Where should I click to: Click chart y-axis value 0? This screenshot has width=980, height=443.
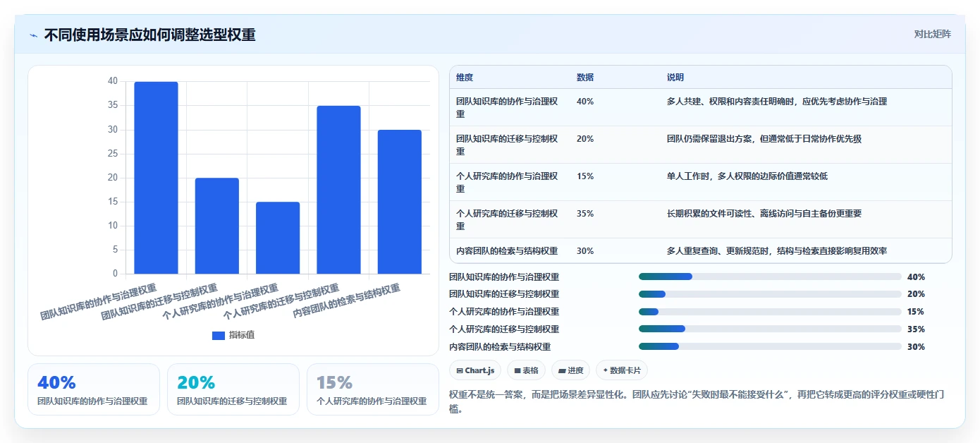115,274
